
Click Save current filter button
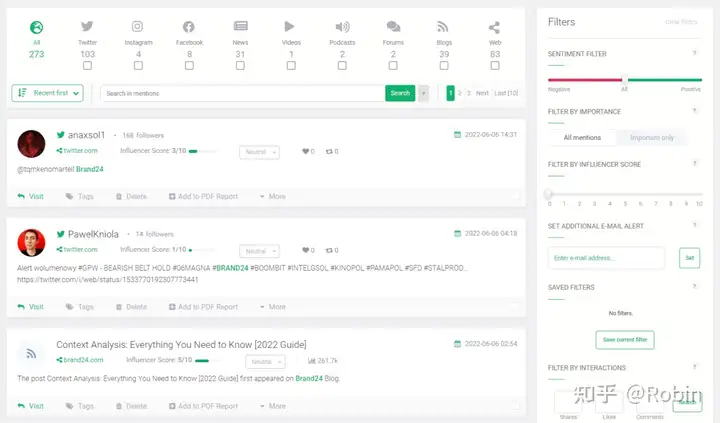[x=625, y=340]
